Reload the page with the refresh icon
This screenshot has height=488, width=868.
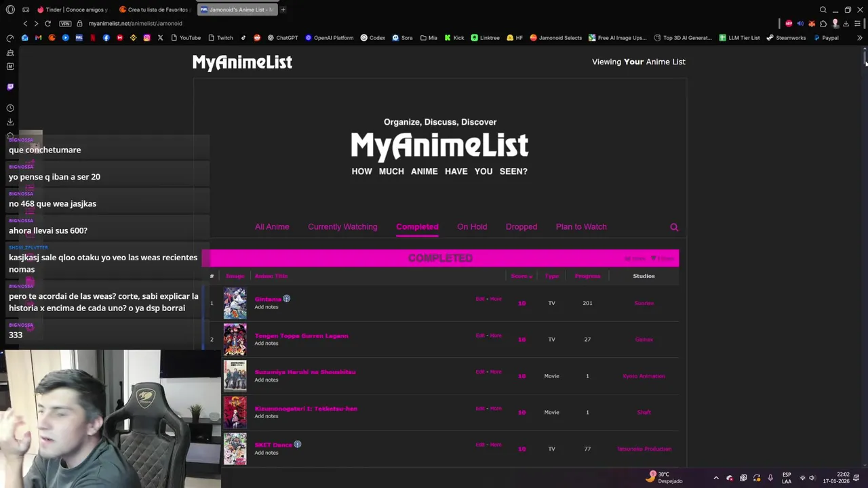pyautogui.click(x=47, y=24)
